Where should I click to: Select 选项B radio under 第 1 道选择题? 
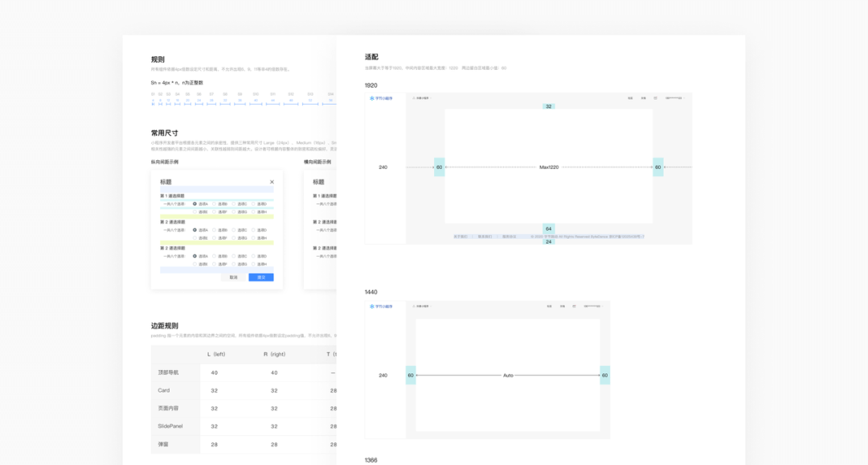(215, 204)
